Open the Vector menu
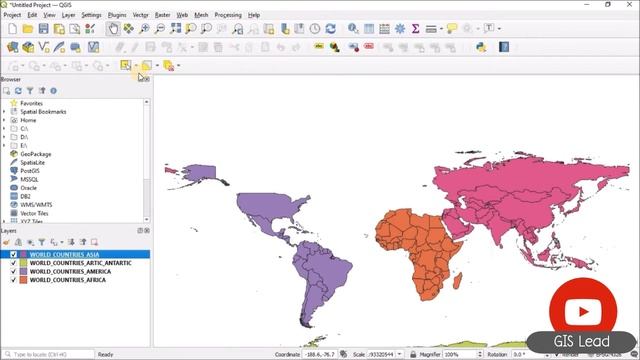 [140, 15]
